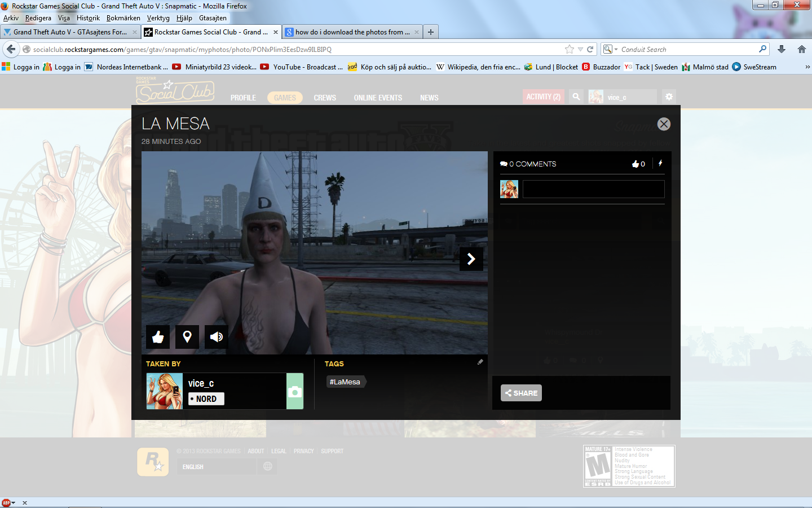Screen dimensions: 812x508
Task: Open the NEWS navigation item
Action: coord(429,98)
